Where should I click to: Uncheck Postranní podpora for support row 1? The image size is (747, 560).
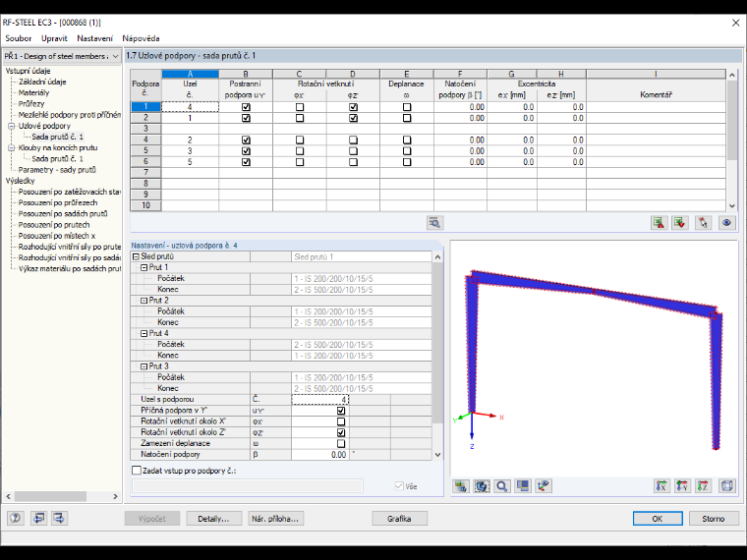[x=246, y=107]
